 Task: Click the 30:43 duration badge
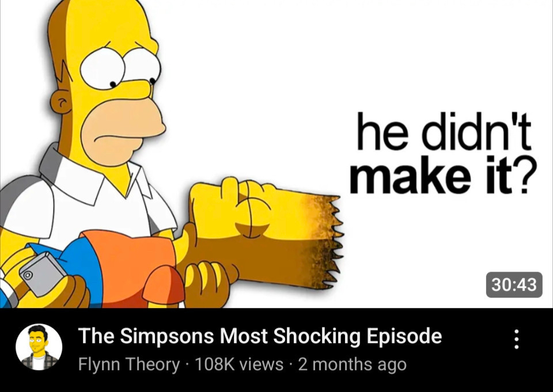pyautogui.click(x=514, y=284)
